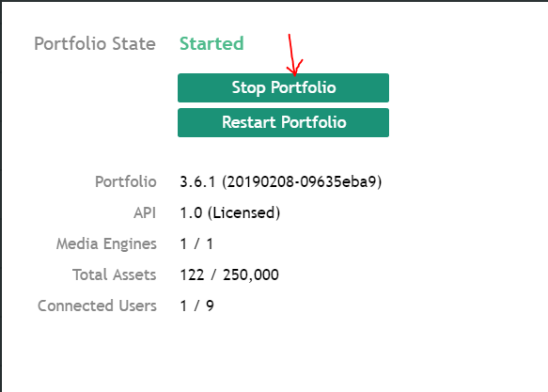Select the 122 asset count
The width and height of the screenshot is (548, 392).
192,274
